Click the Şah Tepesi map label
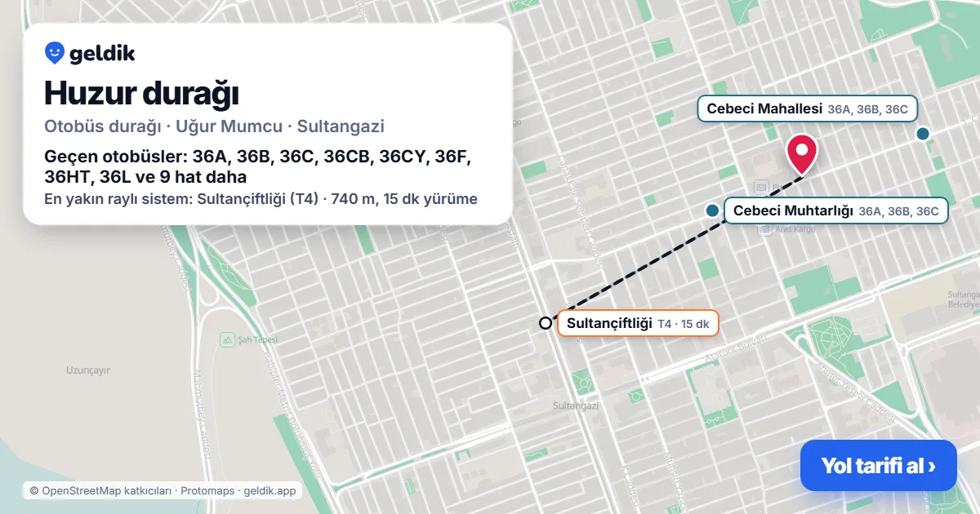This screenshot has height=514, width=980. [258, 339]
